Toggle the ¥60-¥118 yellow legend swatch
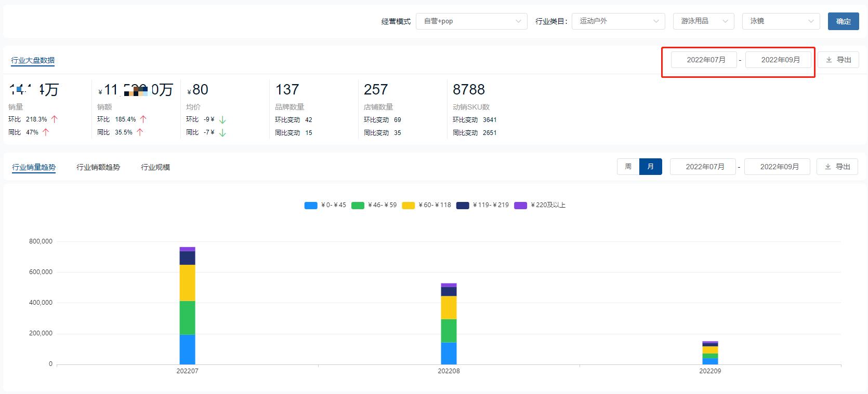The width and height of the screenshot is (868, 394). 409,206
